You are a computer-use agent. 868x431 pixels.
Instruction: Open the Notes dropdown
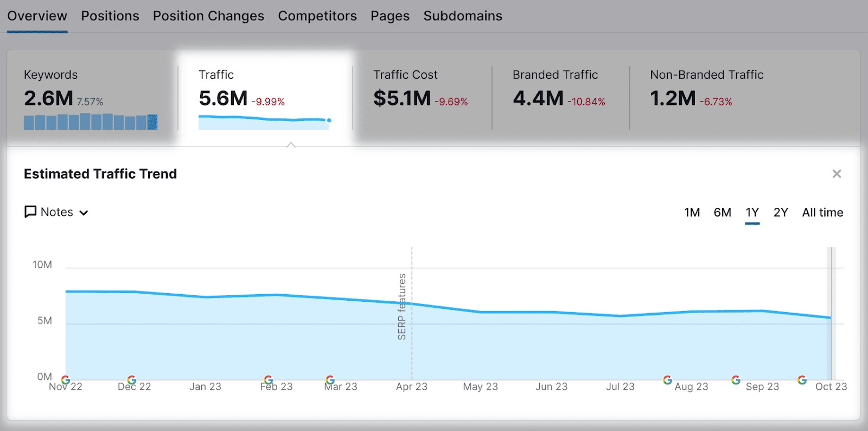56,212
